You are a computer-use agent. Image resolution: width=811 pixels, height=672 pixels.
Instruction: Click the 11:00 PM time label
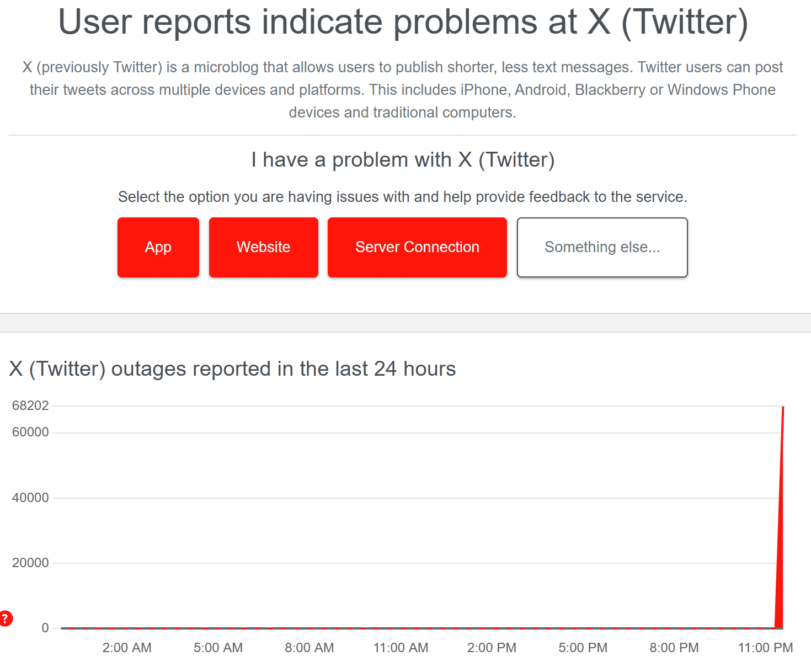tap(765, 648)
